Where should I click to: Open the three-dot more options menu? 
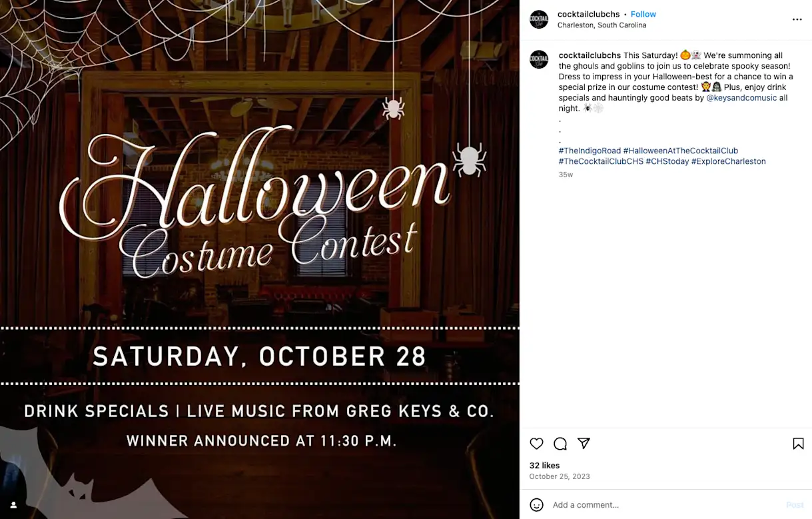(797, 19)
